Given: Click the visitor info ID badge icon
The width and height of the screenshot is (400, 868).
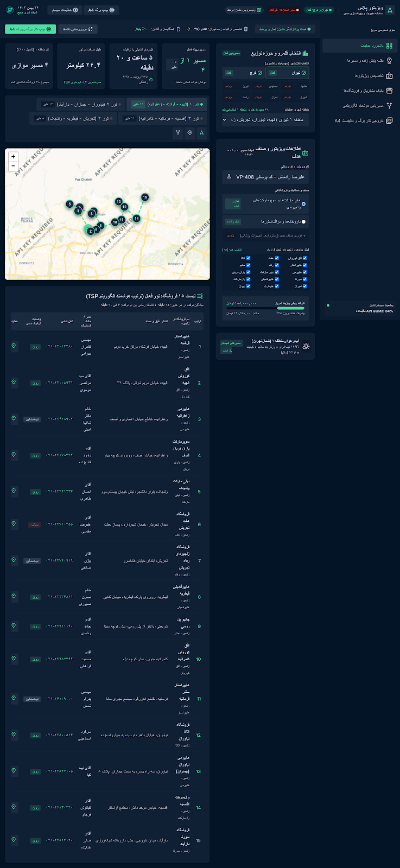Looking at the screenshot, I should [x=306, y=153].
